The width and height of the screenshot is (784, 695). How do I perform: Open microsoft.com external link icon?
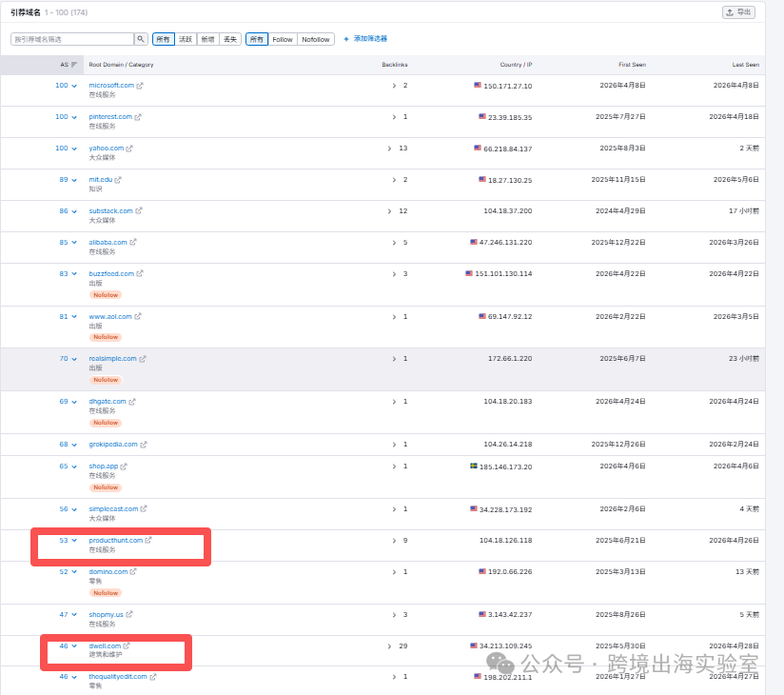click(x=140, y=86)
